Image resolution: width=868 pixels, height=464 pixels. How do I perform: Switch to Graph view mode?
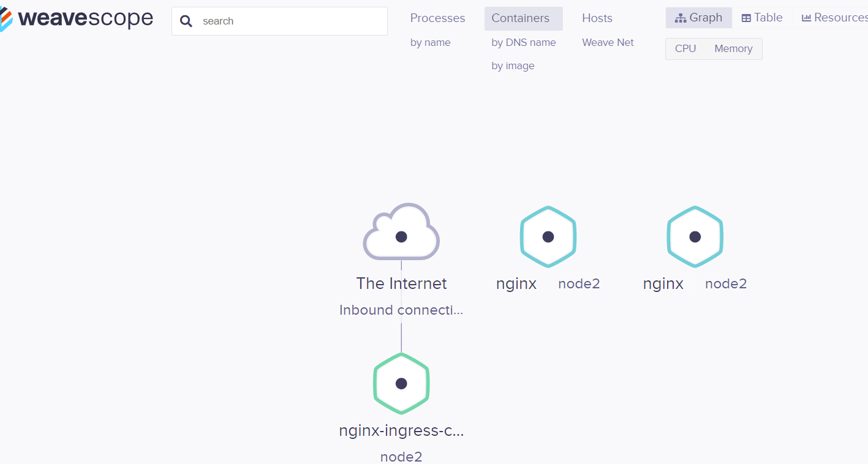pyautogui.click(x=699, y=18)
